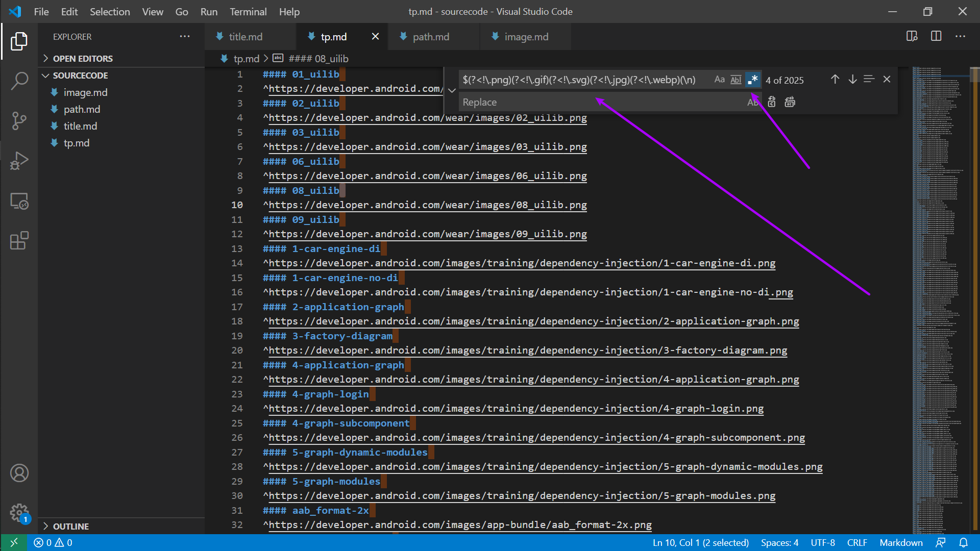Image resolution: width=980 pixels, height=551 pixels.
Task: Open the Terminal menu
Action: [248, 11]
